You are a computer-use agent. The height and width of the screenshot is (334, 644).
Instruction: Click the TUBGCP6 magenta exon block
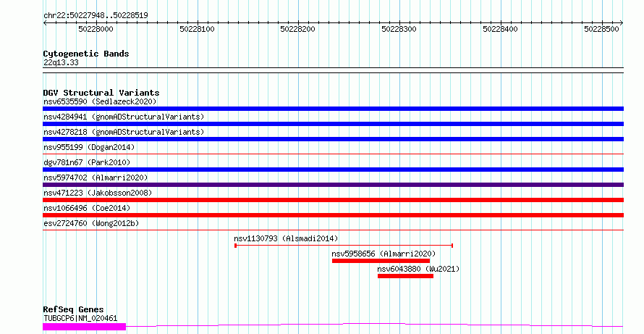click(x=84, y=327)
